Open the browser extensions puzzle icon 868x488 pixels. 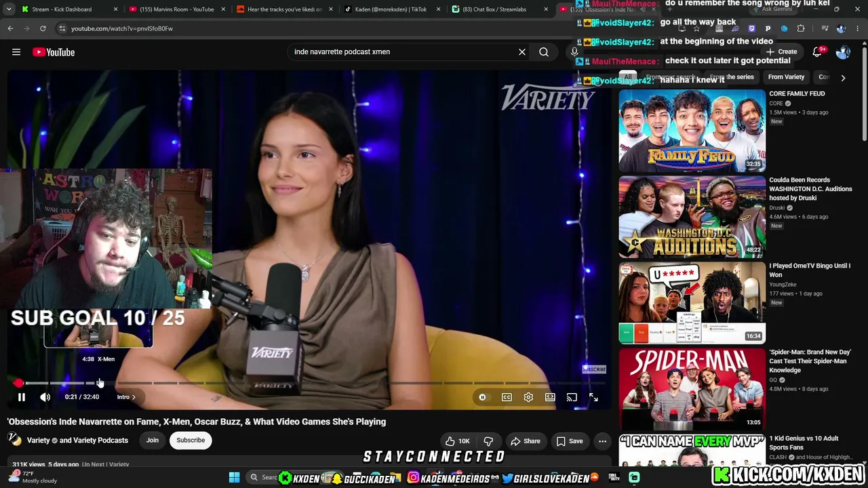(801, 28)
